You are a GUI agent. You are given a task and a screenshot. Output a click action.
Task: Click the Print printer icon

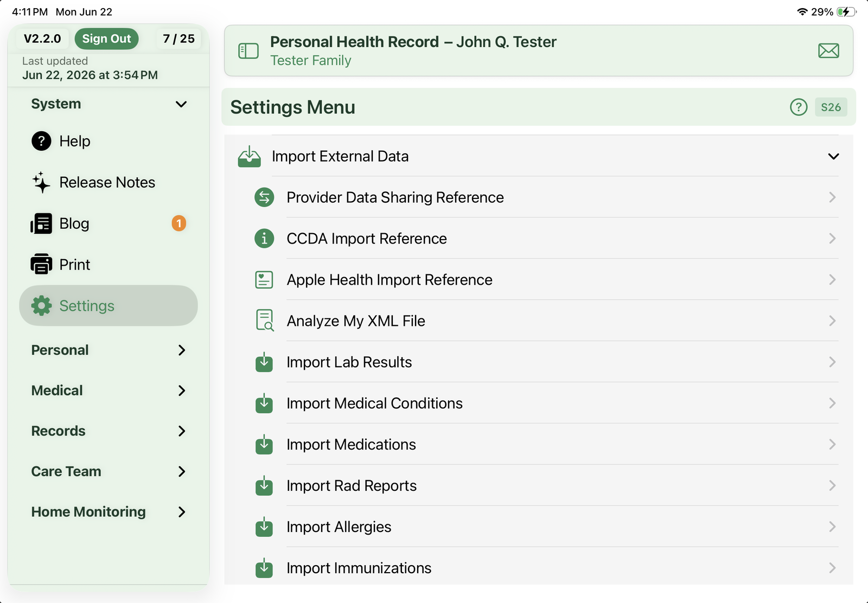click(x=41, y=264)
